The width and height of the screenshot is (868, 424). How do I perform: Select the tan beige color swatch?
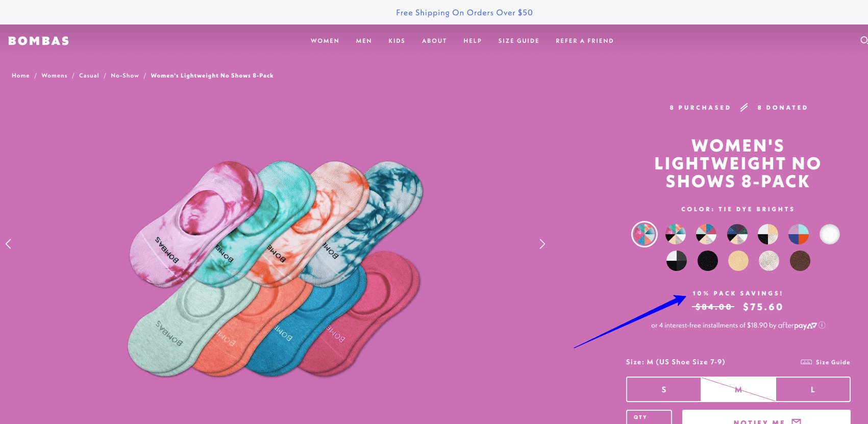[x=738, y=261]
